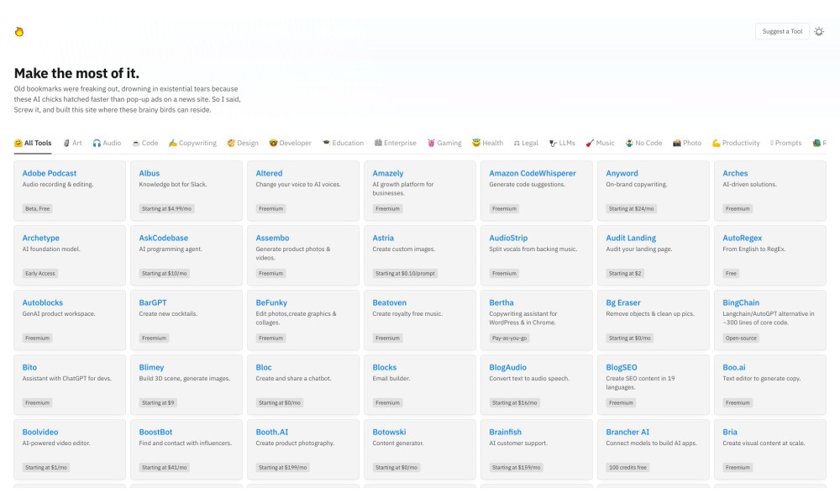Screen dimensions: 840x504
Task: Click the 'Starting at $24/mo' tag on Anyword
Action: point(631,209)
